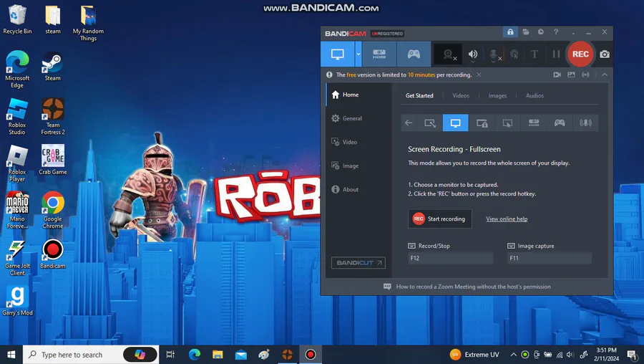
Task: Select the Videos tab
Action: pyautogui.click(x=461, y=95)
